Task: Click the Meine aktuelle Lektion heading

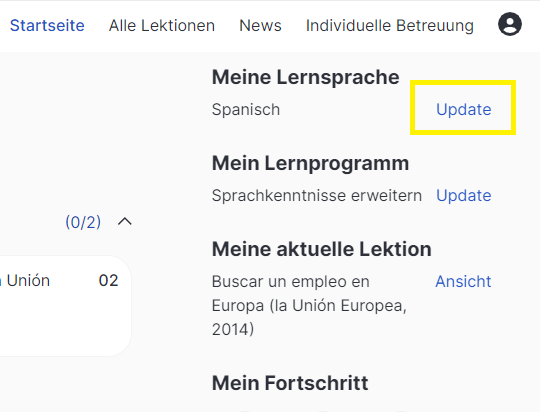Action: [322, 249]
